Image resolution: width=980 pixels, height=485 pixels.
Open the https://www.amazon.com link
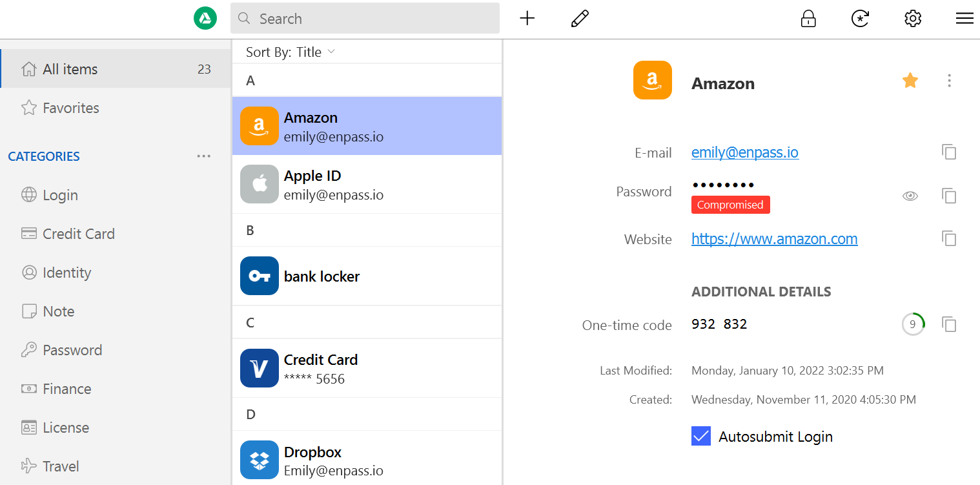click(775, 239)
